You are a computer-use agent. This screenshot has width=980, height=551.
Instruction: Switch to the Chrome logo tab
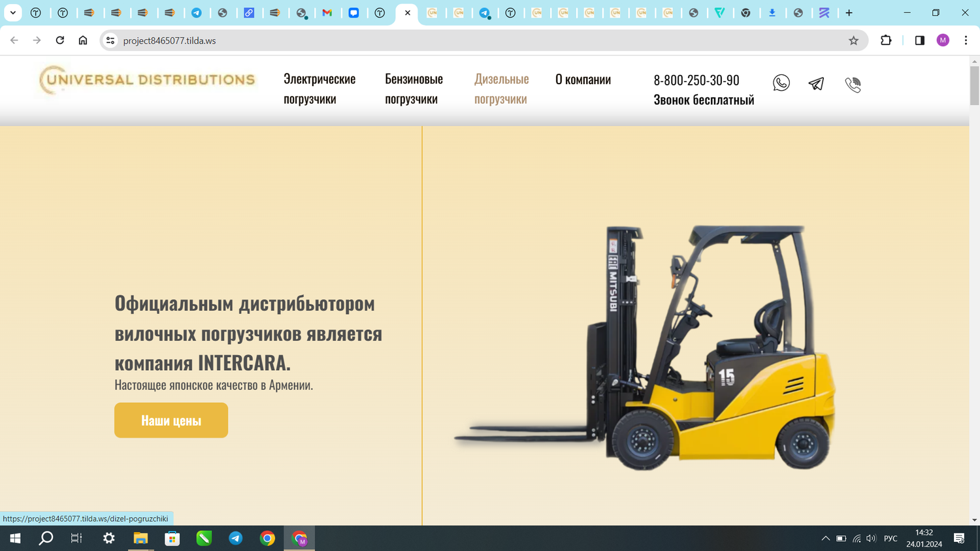745,13
